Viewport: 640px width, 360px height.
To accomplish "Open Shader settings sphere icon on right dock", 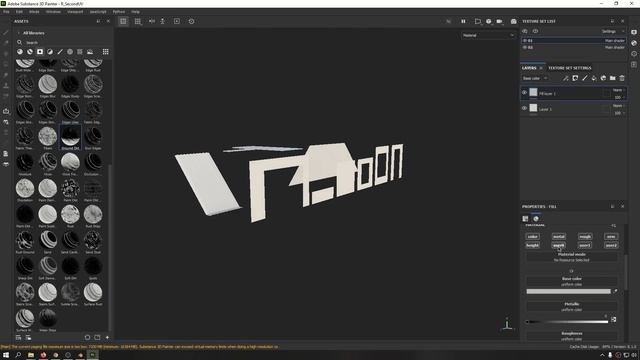I will pyautogui.click(x=634, y=43).
